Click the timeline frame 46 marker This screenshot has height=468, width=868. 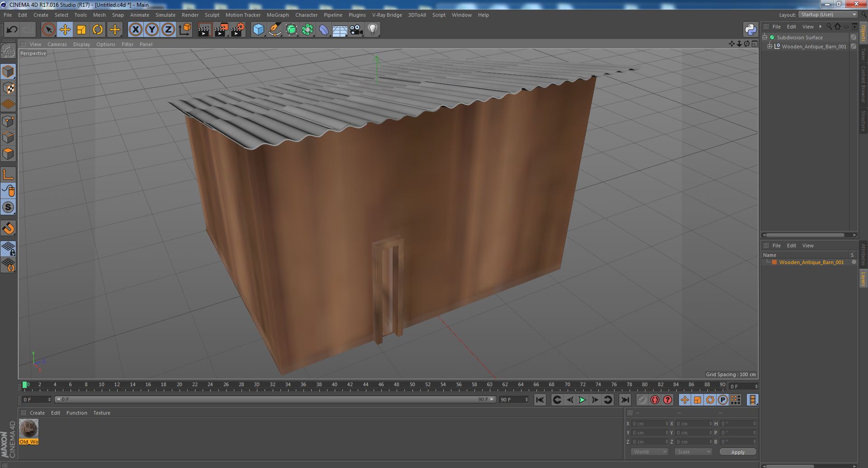click(x=381, y=385)
